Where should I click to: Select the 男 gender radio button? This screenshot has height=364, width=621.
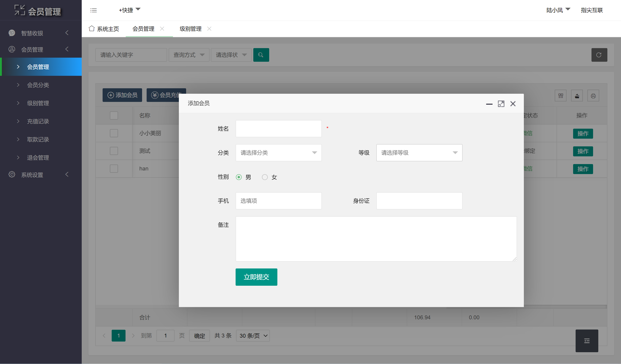(x=239, y=177)
